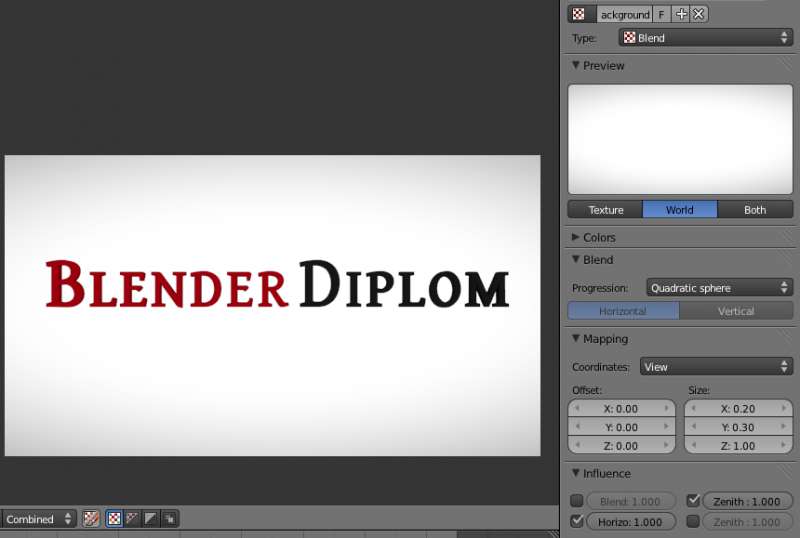Add a new texture with the plus icon

click(682, 14)
